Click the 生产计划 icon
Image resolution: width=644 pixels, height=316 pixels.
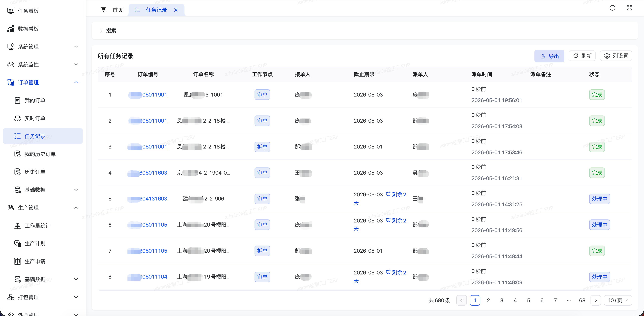click(17, 243)
